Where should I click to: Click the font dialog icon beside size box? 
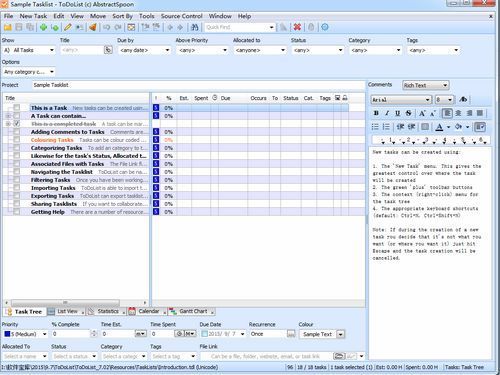[x=463, y=99]
